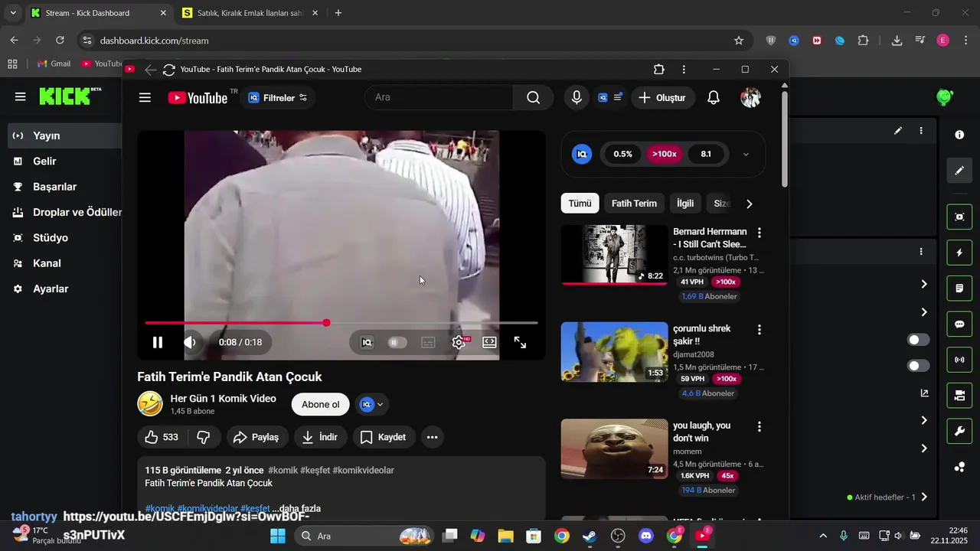Open the YouTube hamburger guide menu
Viewport: 980px width, 551px height.
pos(145,98)
